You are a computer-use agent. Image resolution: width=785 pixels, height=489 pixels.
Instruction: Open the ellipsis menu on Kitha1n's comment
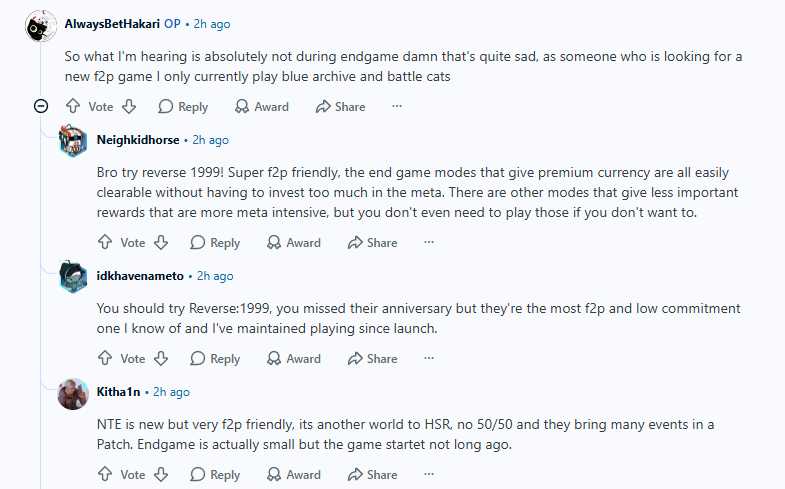tap(429, 474)
